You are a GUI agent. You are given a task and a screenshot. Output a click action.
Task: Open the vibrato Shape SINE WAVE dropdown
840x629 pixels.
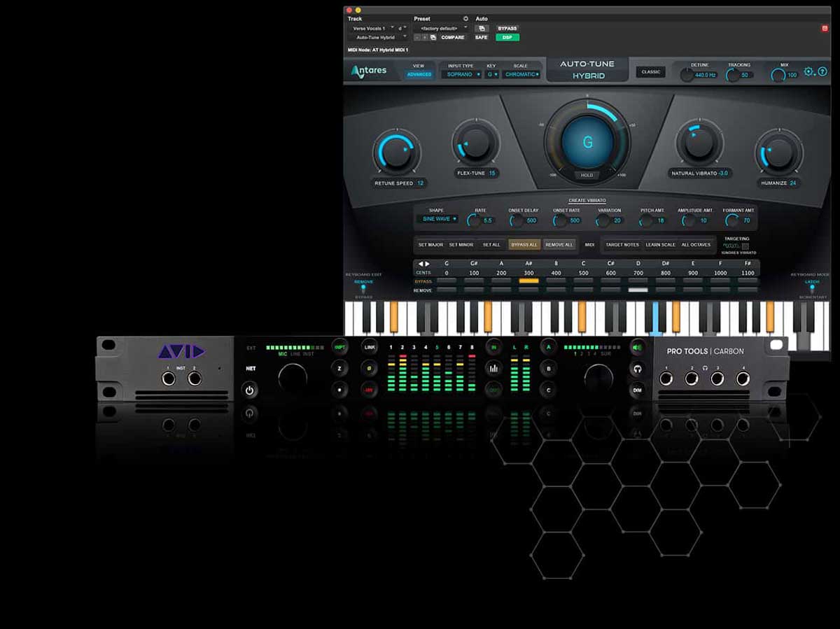[437, 219]
